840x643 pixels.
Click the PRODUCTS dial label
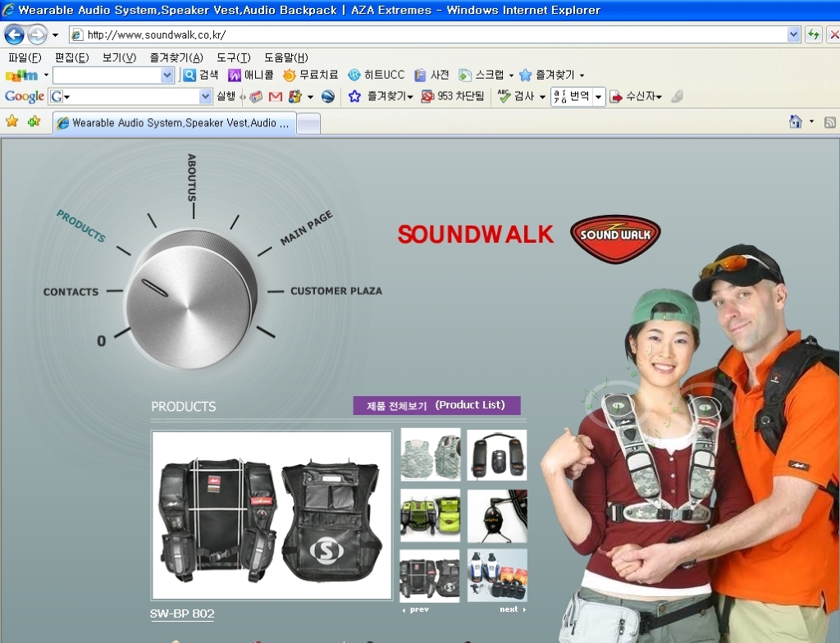point(81,226)
